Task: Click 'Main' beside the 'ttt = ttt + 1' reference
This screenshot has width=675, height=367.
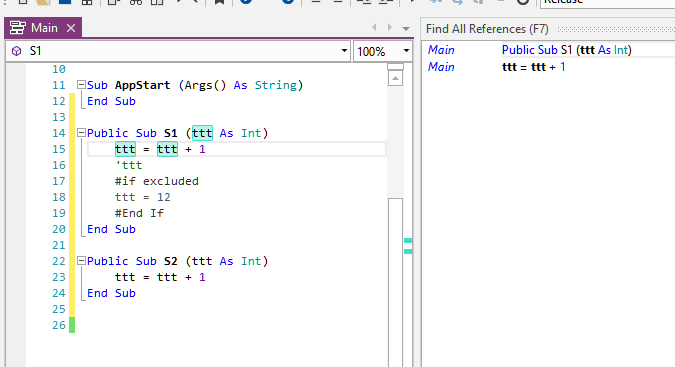Action: 441,67
